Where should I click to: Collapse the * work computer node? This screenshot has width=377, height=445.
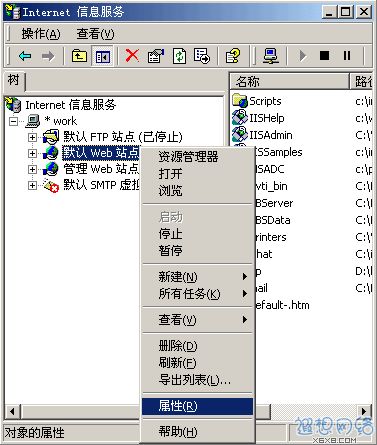pyautogui.click(x=13, y=121)
